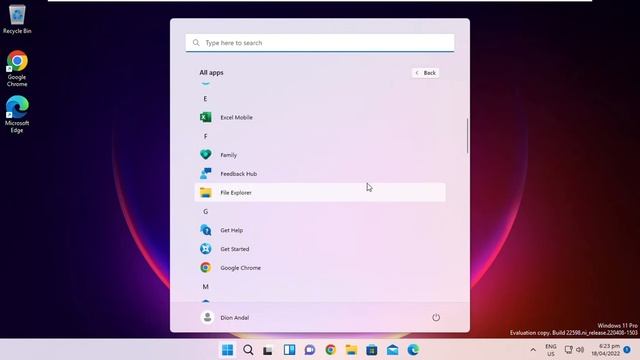This screenshot has height=360, width=640.
Task: Click the Windows Start button on taskbar
Action: 227,350
